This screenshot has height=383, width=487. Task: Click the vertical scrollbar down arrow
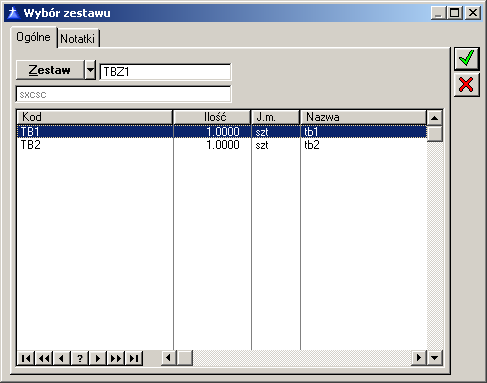click(x=435, y=358)
